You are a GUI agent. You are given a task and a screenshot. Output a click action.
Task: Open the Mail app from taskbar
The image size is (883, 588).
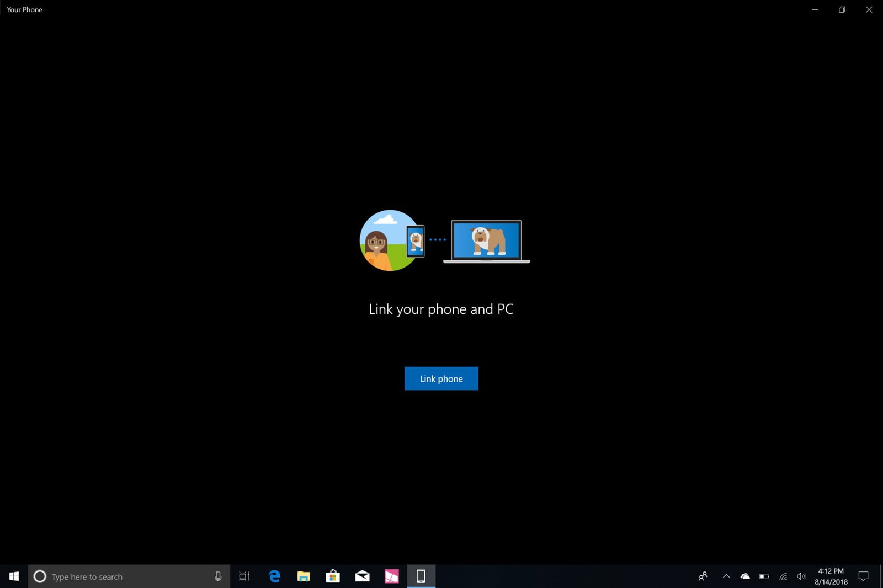pos(362,576)
